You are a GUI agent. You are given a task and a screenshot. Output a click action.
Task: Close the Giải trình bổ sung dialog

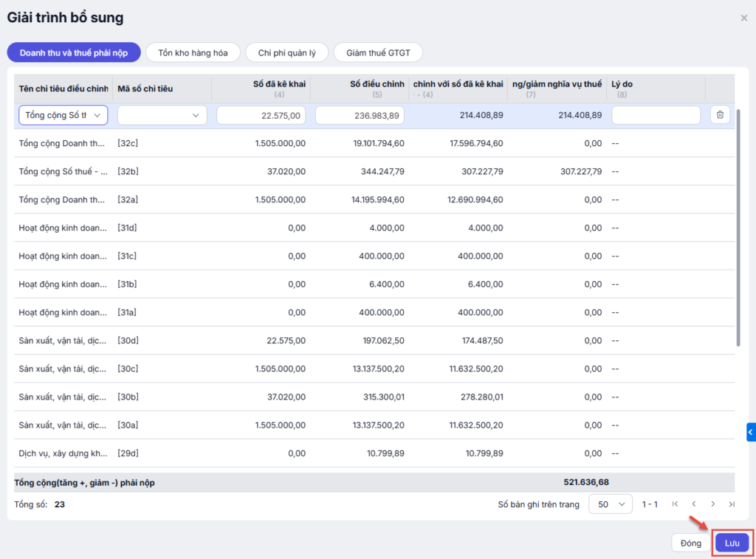click(x=743, y=18)
